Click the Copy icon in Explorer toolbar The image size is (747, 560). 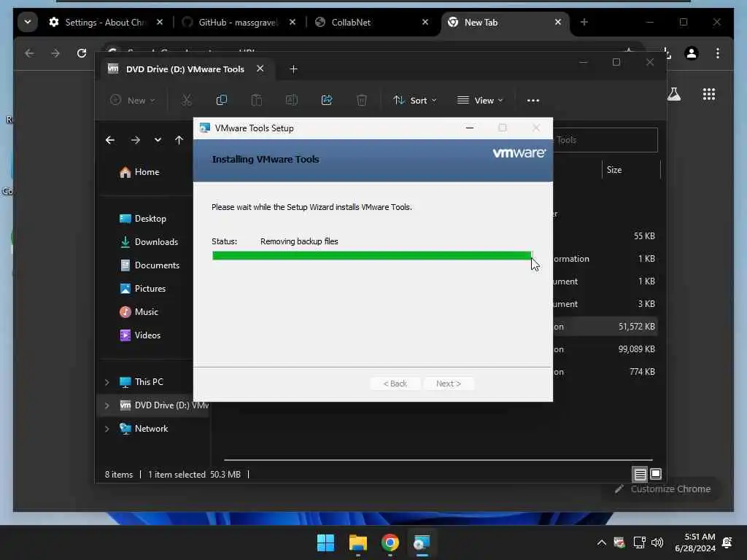[222, 100]
